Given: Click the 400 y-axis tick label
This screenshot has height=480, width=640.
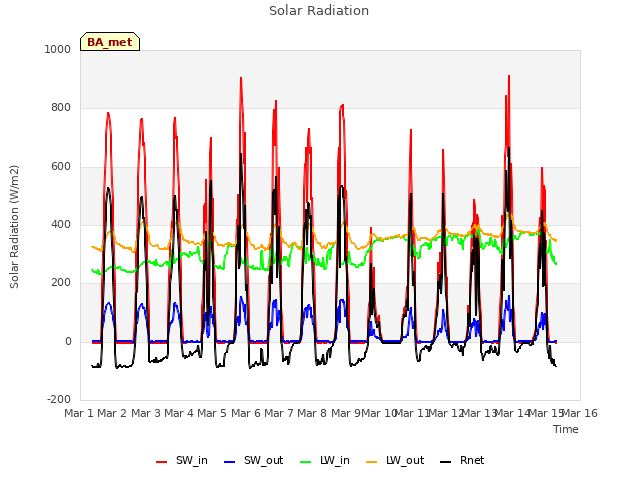Looking at the screenshot, I should (x=61, y=224).
